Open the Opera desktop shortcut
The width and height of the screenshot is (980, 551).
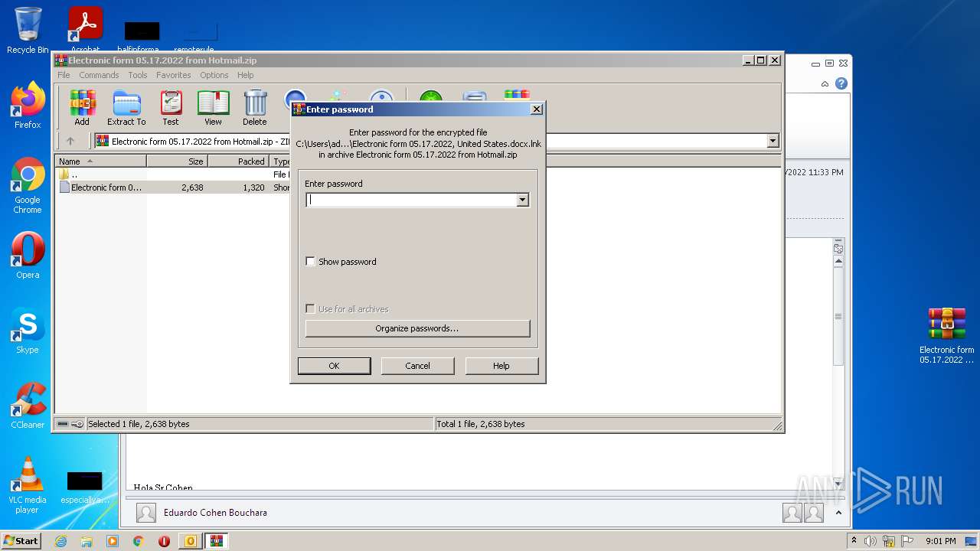[x=28, y=256]
